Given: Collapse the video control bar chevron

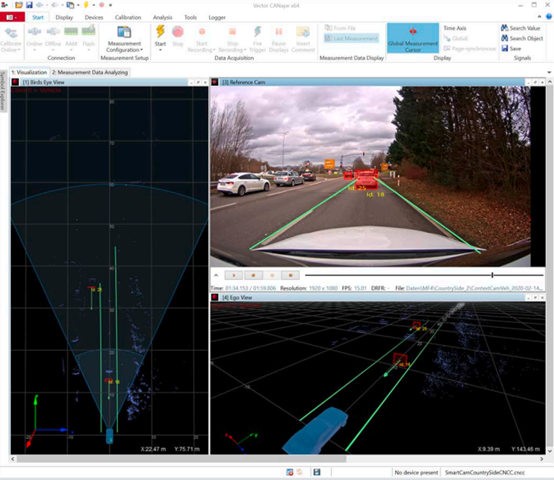Looking at the screenshot, I should [x=216, y=275].
